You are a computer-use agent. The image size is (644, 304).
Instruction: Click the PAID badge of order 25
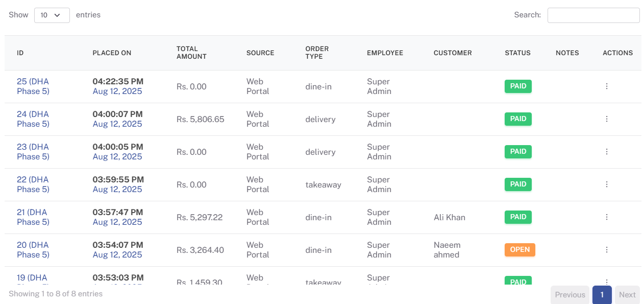click(518, 86)
